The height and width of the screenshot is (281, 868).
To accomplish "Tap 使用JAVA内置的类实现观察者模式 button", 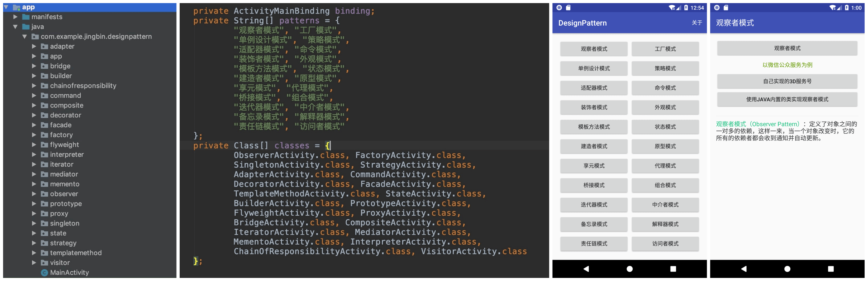I will (787, 100).
